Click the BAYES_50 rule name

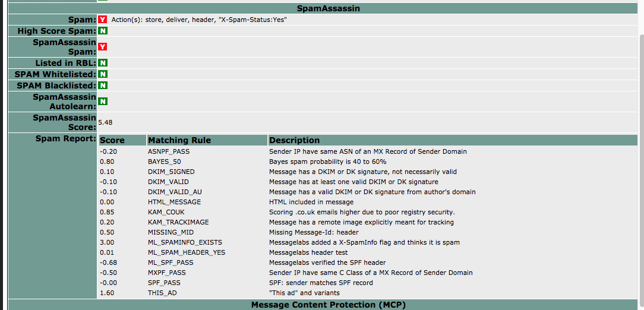click(x=165, y=162)
